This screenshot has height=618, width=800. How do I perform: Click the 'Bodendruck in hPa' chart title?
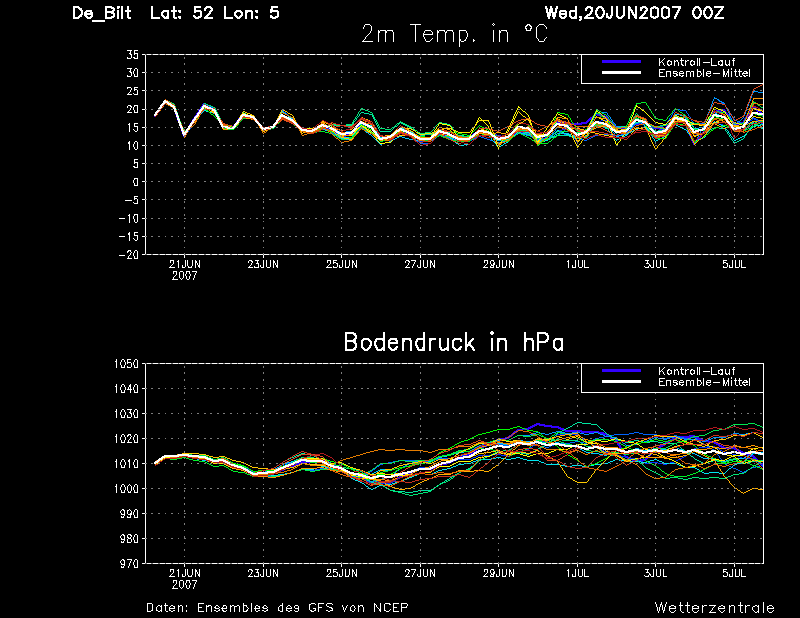tap(454, 342)
